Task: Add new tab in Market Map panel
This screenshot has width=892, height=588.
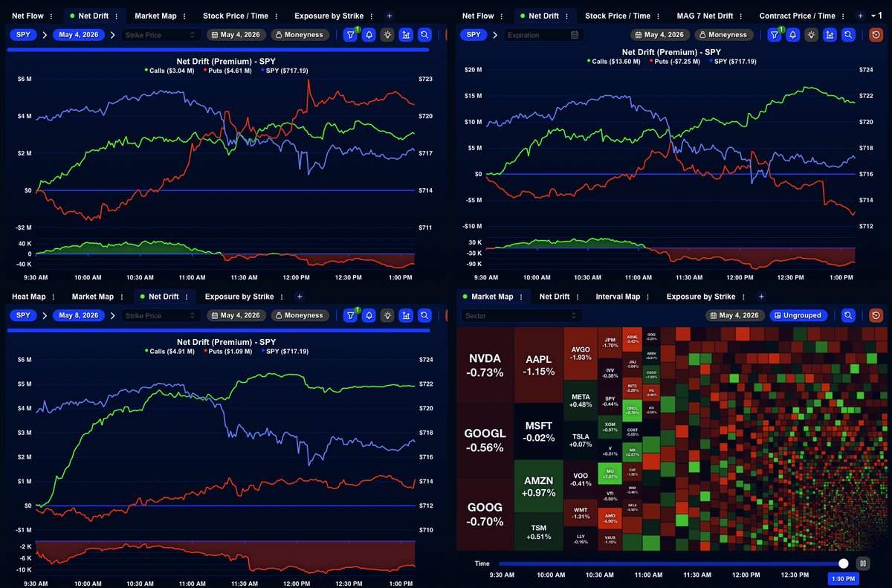Action: click(x=760, y=297)
